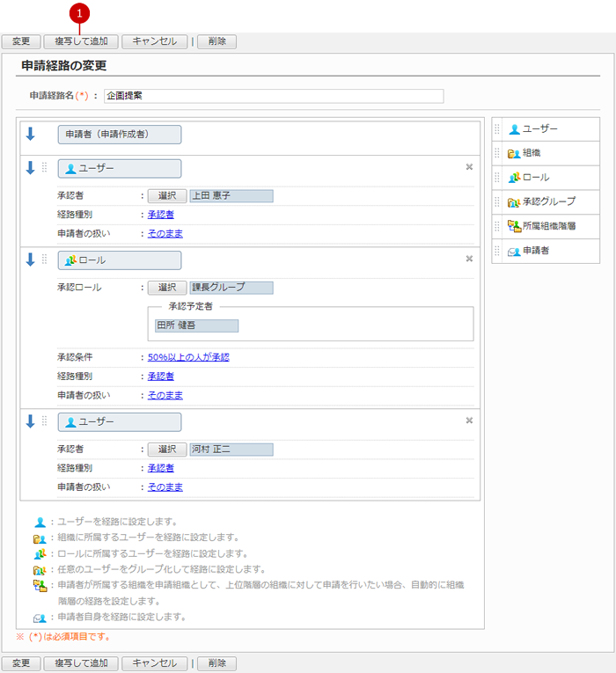Click the 承認予定者 legend label
Screen dimensions: 616x673
(191, 306)
